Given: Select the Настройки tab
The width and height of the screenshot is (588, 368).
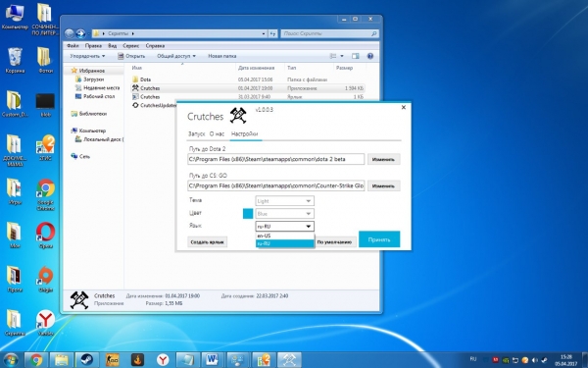Looking at the screenshot, I should (x=244, y=133).
